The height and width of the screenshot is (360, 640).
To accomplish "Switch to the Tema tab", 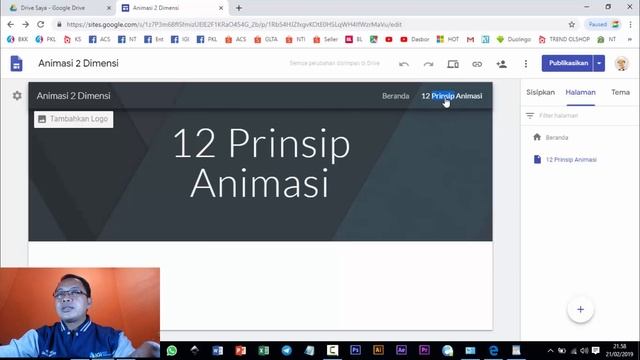I will 620,92.
